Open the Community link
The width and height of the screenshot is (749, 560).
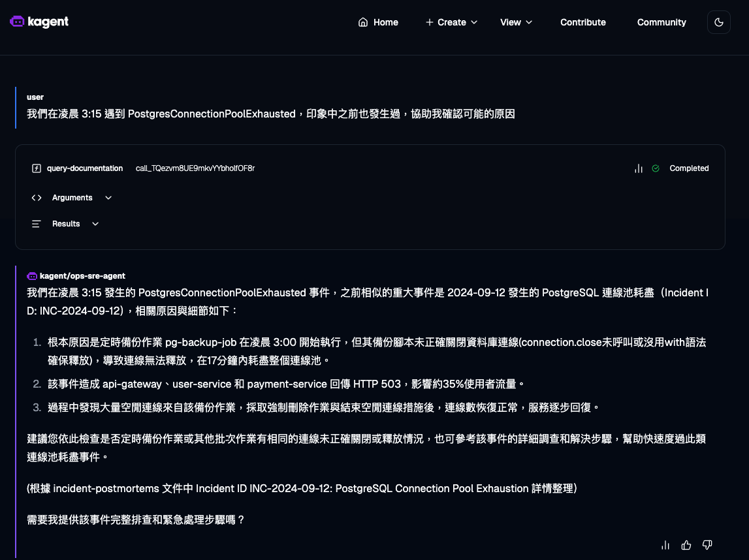coord(661,22)
